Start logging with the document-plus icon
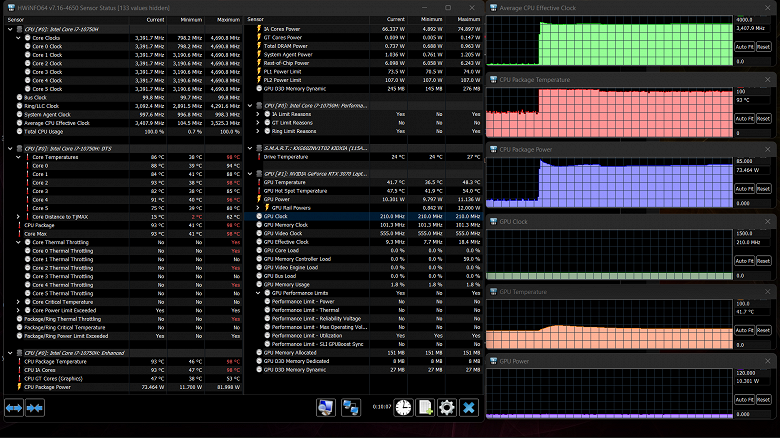The width and height of the screenshot is (780, 438). (x=425, y=408)
